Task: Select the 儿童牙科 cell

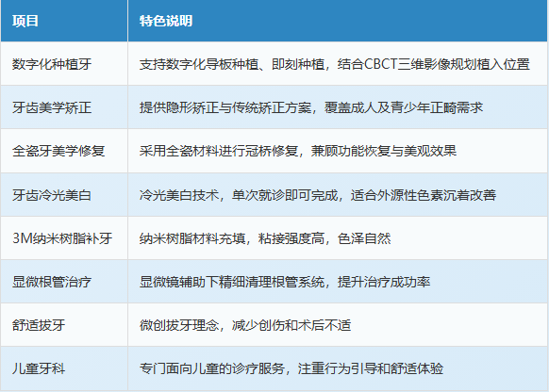Action: [64, 368]
